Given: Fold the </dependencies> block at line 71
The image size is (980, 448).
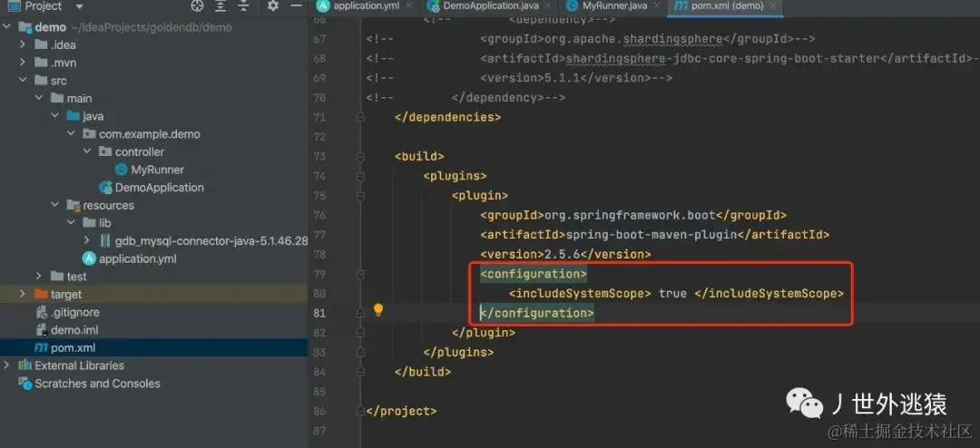Looking at the screenshot, I should [x=360, y=117].
